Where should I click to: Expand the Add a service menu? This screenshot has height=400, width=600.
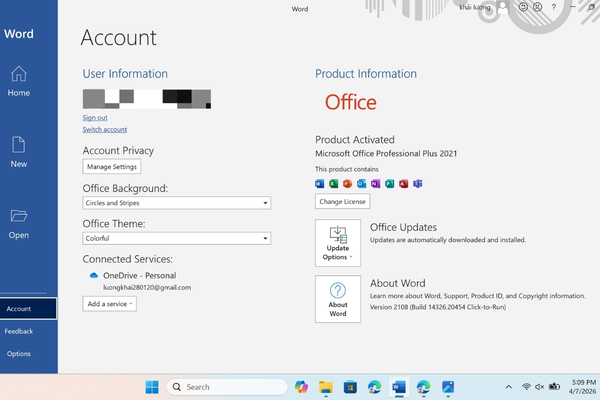(x=109, y=304)
